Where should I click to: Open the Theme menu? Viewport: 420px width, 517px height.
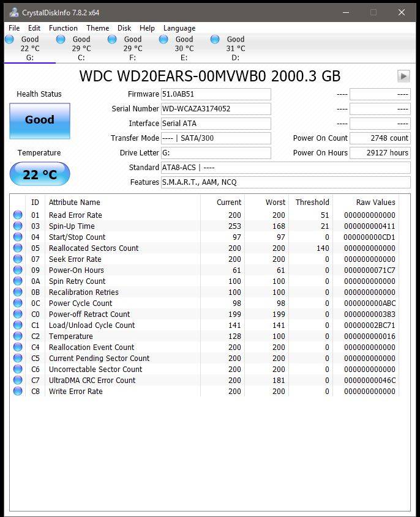[x=98, y=28]
